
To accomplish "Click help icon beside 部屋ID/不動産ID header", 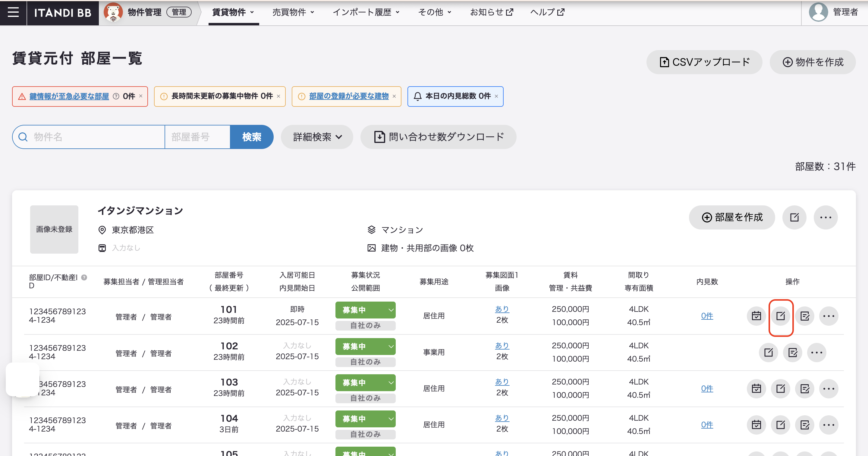I will (x=84, y=277).
